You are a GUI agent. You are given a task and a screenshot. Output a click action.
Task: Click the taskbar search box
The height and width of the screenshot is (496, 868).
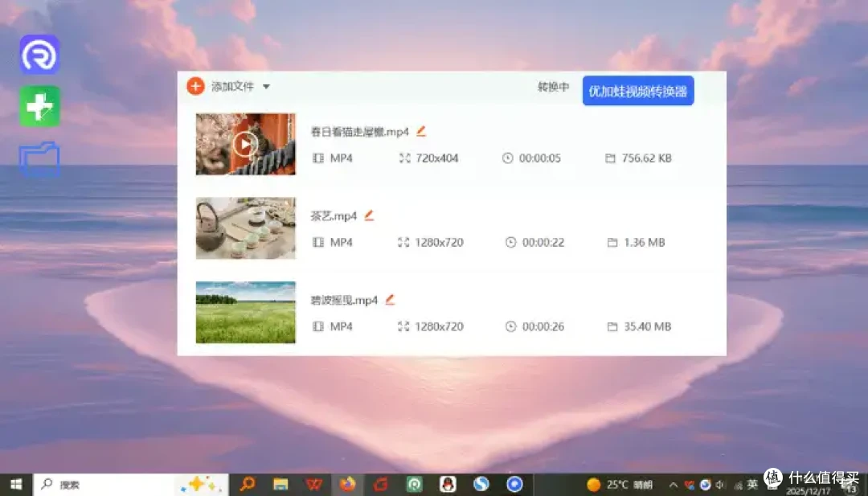click(x=131, y=485)
